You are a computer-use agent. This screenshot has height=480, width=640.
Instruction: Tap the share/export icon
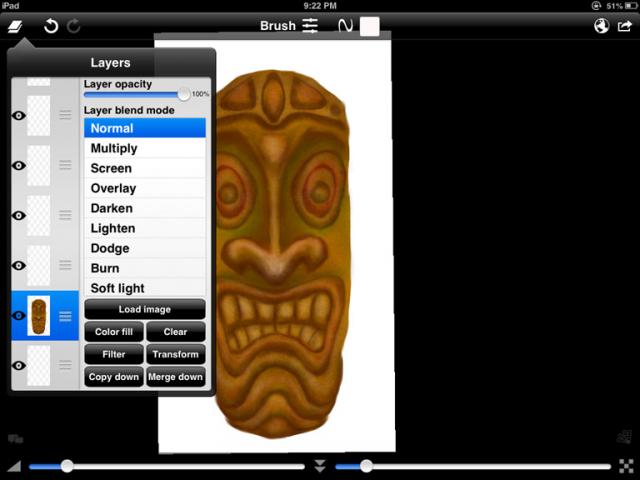point(625,26)
